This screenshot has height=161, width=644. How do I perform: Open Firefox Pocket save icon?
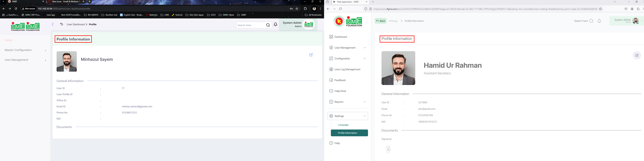click(x=626, y=9)
